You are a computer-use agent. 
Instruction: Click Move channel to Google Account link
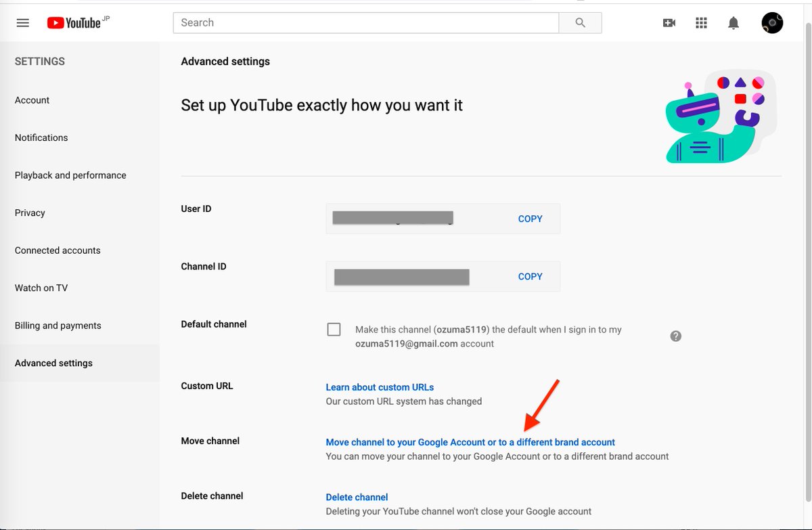tap(470, 442)
